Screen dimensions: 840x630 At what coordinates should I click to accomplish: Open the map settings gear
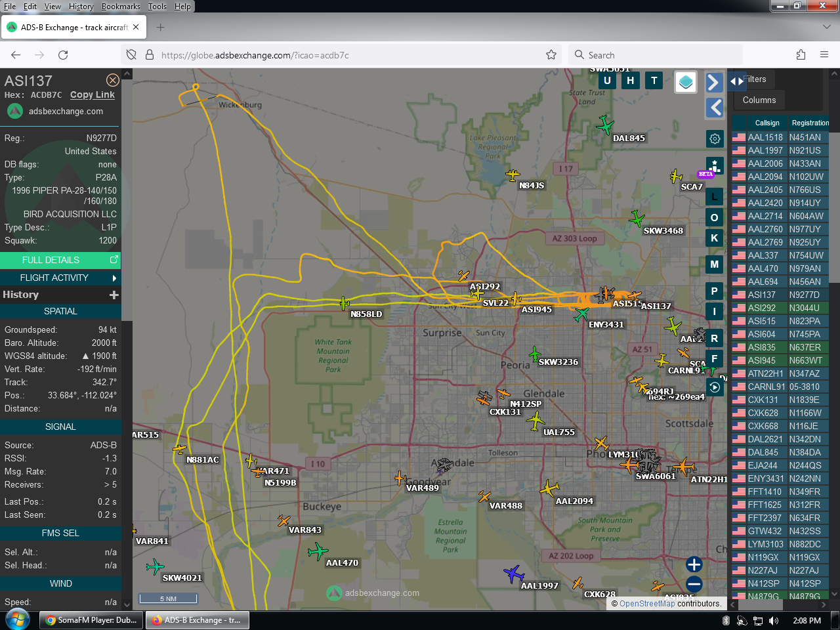715,138
